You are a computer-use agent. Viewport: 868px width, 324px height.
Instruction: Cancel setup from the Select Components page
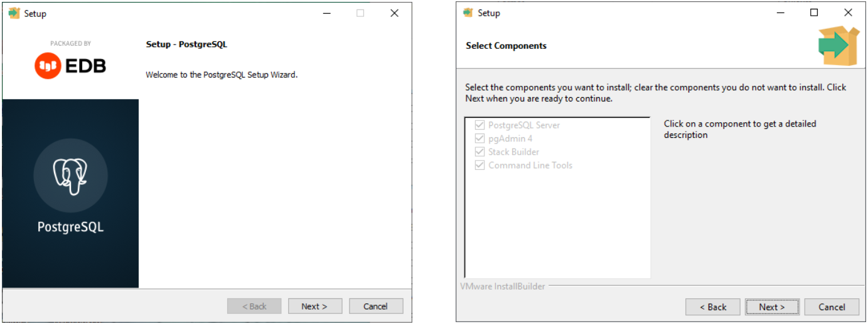[x=832, y=307]
